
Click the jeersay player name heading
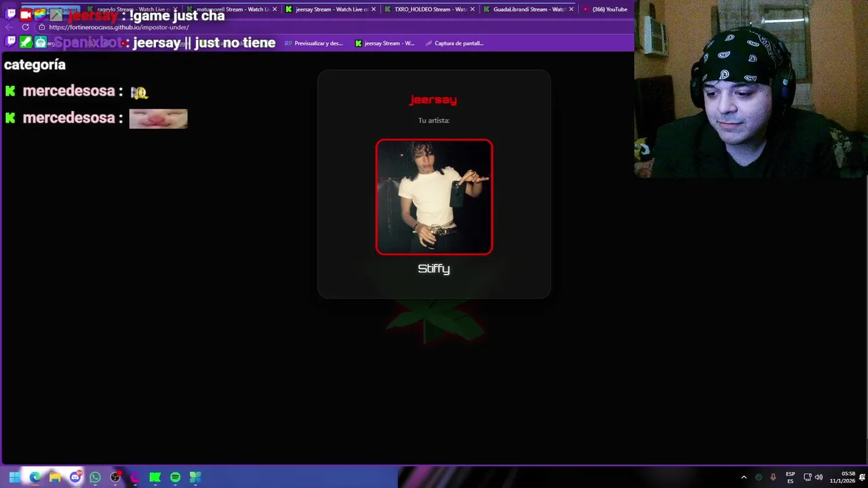click(x=433, y=100)
